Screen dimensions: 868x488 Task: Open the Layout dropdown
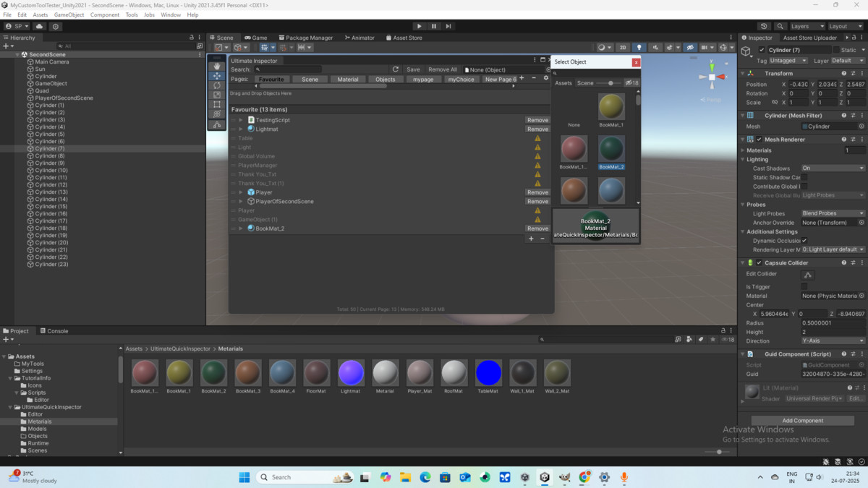point(844,26)
